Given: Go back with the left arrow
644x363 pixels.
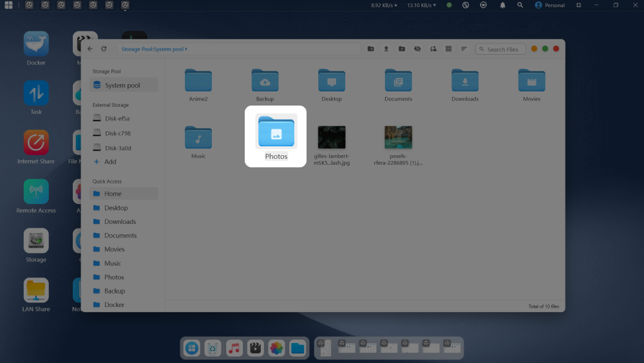Looking at the screenshot, I should pos(90,49).
